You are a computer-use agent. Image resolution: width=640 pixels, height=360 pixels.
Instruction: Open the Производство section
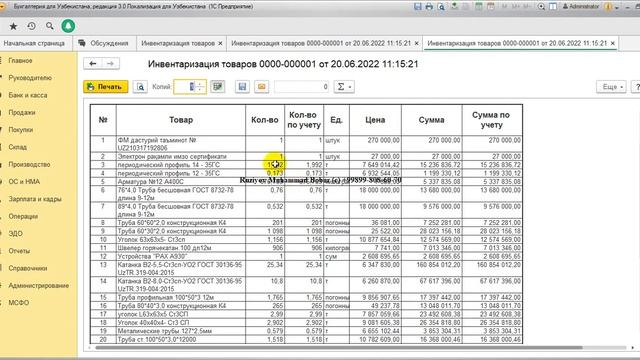[29, 164]
